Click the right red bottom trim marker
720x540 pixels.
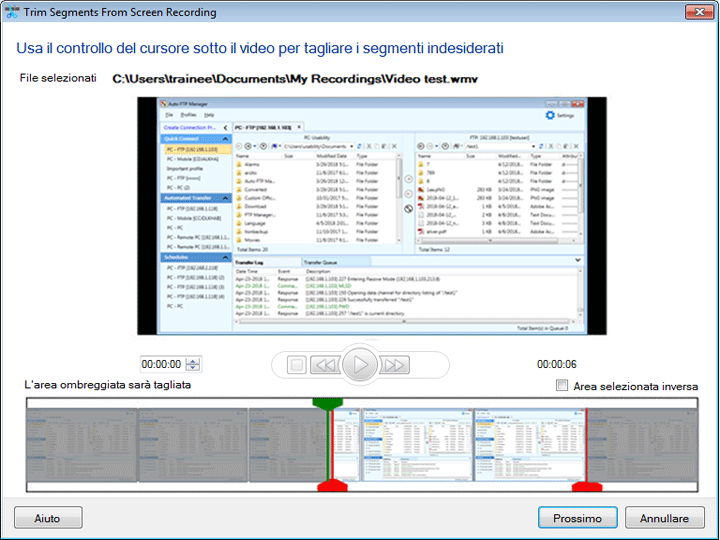[x=586, y=487]
